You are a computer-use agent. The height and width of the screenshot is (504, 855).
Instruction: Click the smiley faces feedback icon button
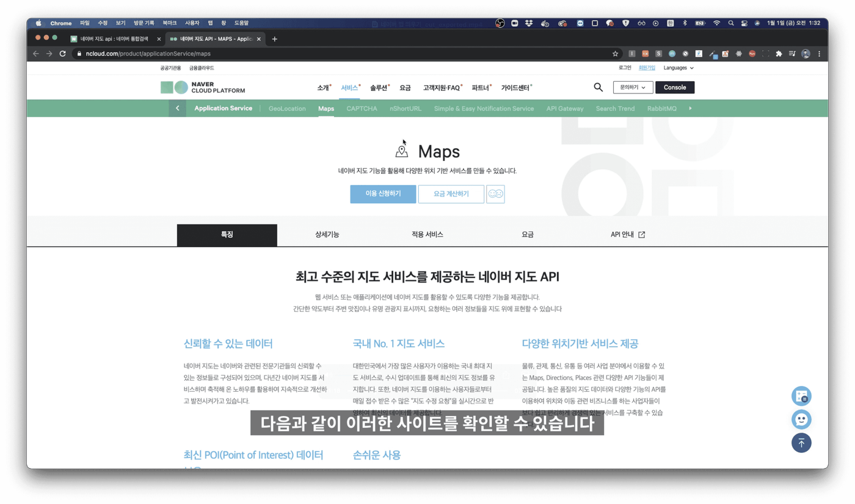495,194
